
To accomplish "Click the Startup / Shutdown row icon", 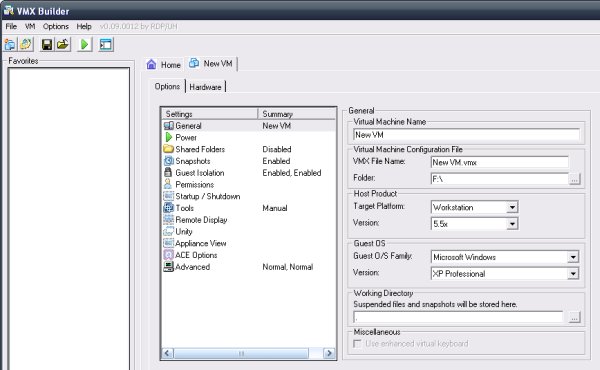I will pyautogui.click(x=168, y=196).
